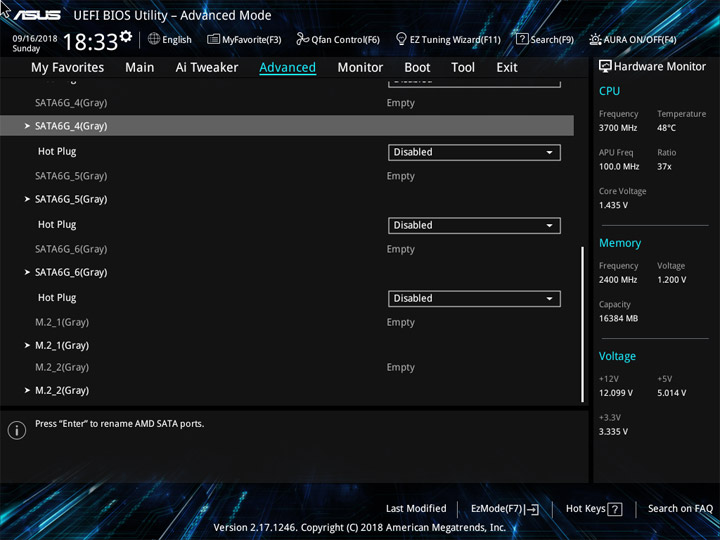Screen dimensions: 720x540
Task: Click the ASUS logo
Action: [x=37, y=15]
